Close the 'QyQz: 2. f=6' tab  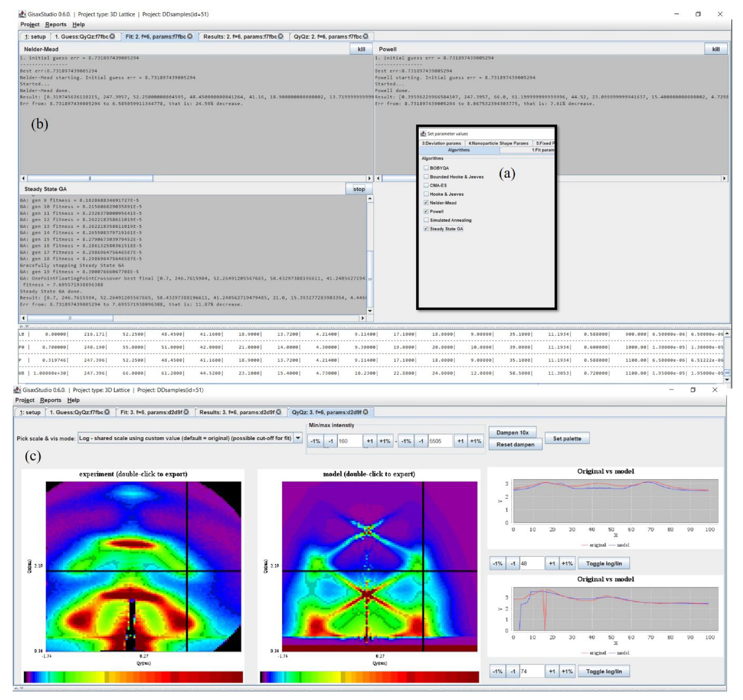pos(366,36)
